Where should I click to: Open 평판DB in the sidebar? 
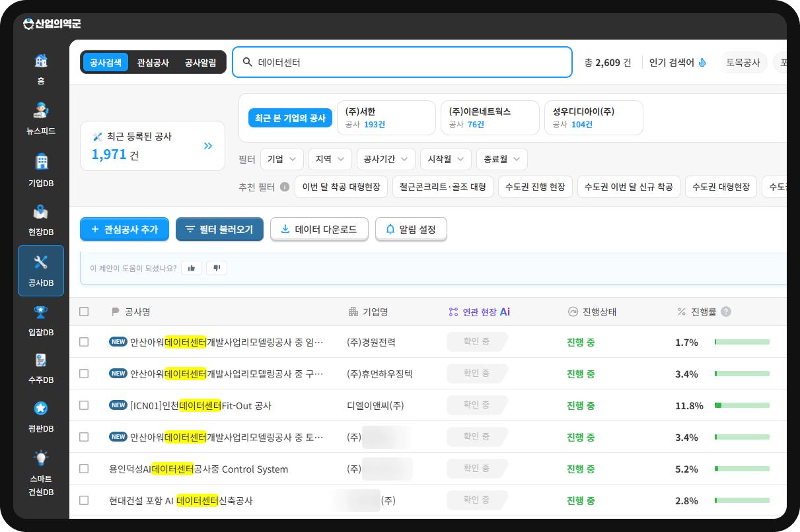41,417
